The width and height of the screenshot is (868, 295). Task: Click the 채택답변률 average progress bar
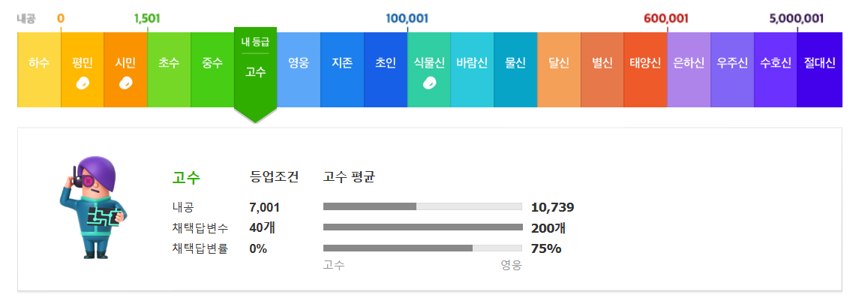point(422,248)
